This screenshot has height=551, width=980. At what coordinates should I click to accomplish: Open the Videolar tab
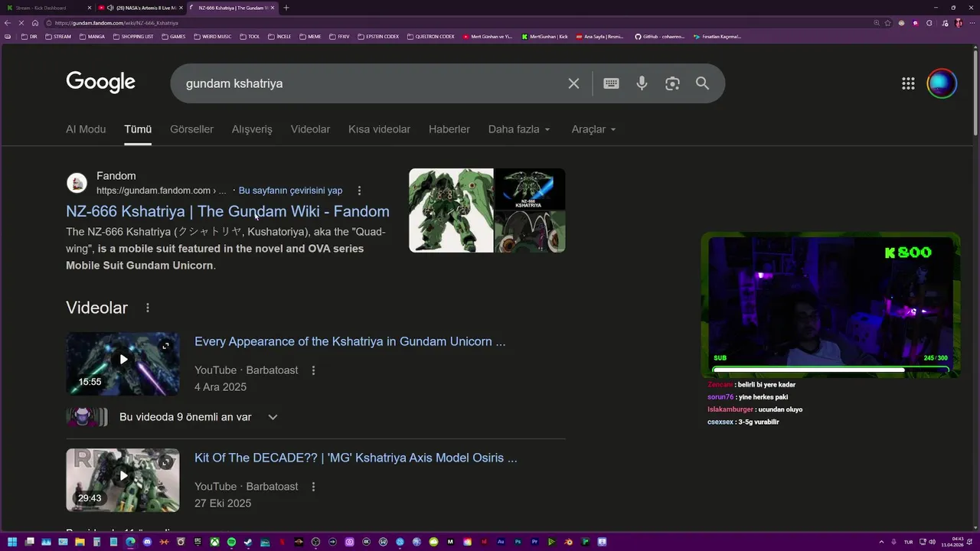pyautogui.click(x=310, y=129)
